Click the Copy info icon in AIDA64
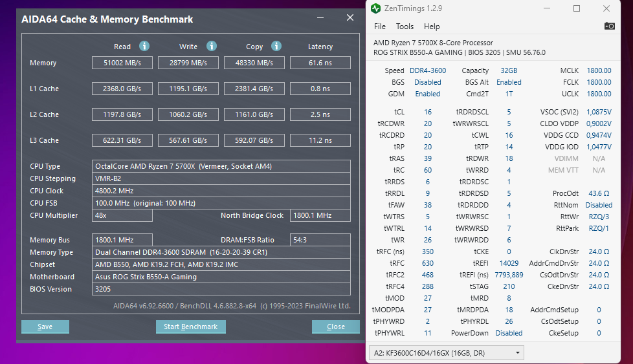The image size is (633, 364). coord(276,46)
